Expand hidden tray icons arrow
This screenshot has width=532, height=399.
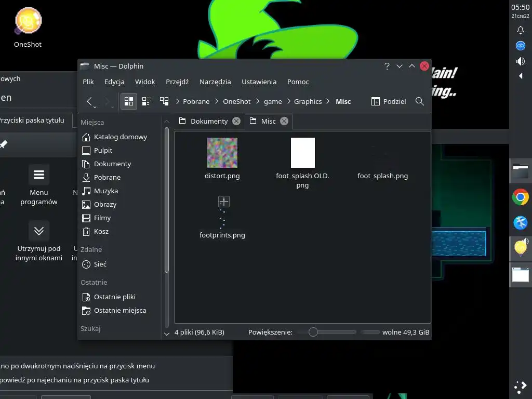pyautogui.click(x=521, y=76)
